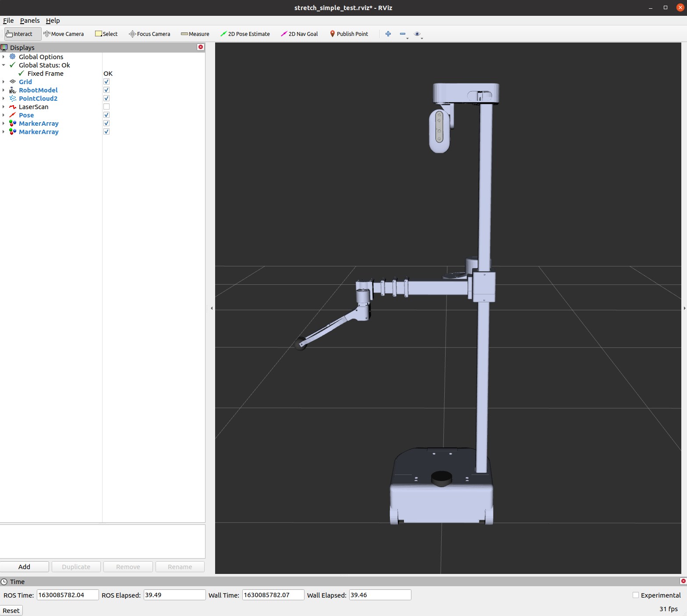Activate the Move Camera tool
687x616 pixels.
[64, 34]
